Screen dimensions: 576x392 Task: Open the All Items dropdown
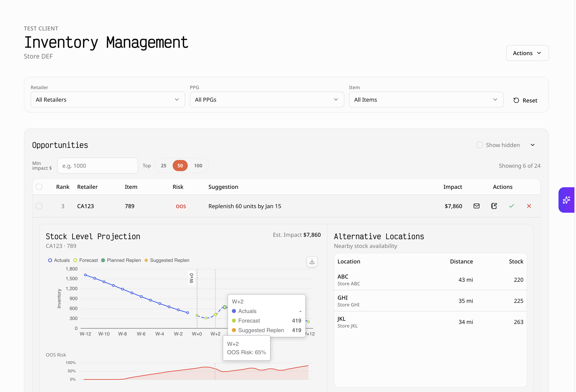[x=426, y=100]
